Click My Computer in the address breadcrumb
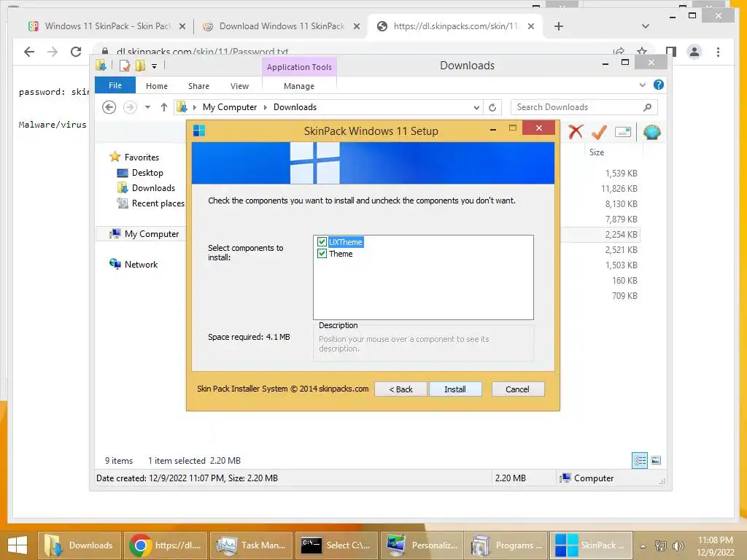 coord(230,107)
